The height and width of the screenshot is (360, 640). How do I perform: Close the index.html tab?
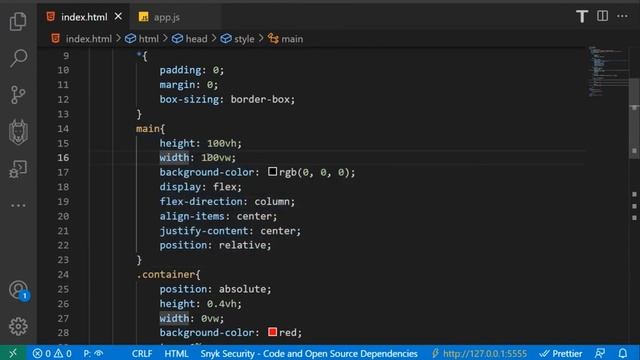point(118,16)
